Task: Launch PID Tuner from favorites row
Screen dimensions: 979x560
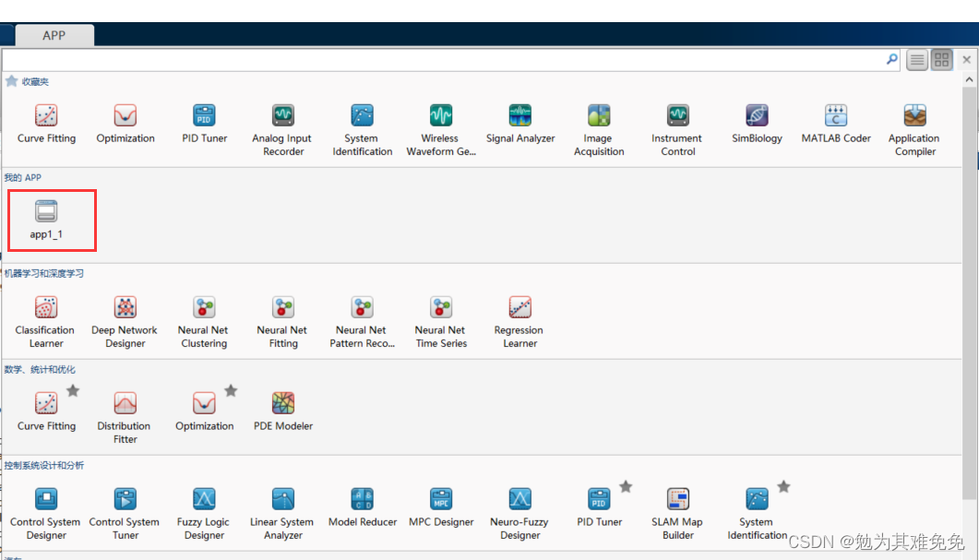Action: point(204,124)
